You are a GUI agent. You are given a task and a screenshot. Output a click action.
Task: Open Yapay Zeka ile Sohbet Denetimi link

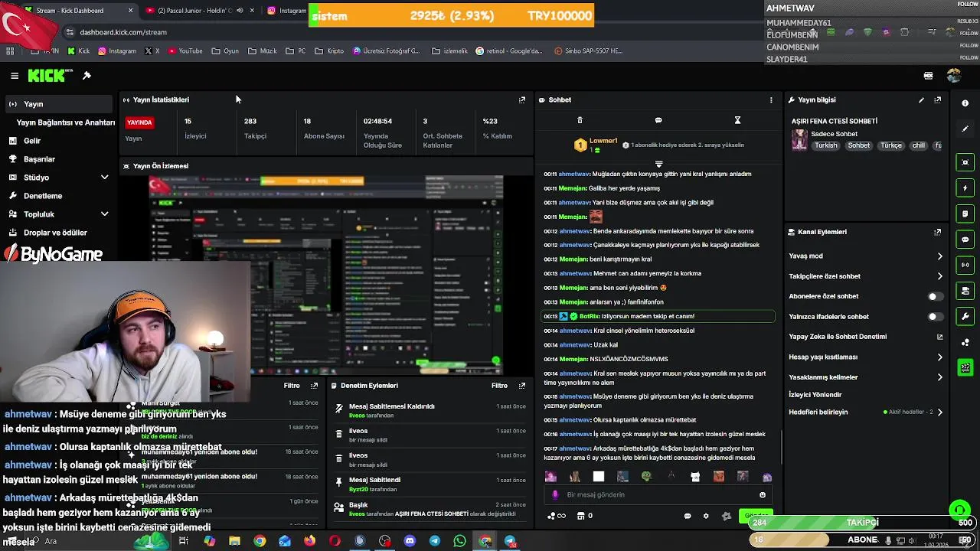click(865, 337)
